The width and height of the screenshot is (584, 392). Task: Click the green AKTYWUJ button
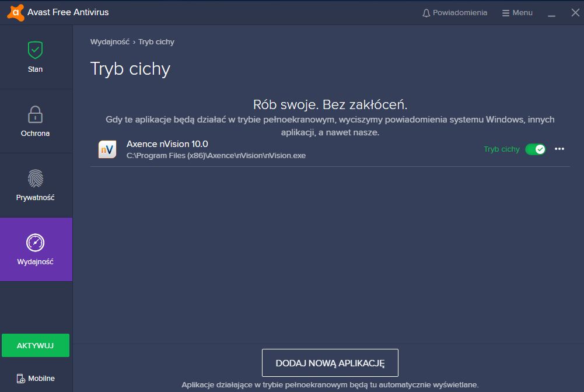click(x=35, y=345)
